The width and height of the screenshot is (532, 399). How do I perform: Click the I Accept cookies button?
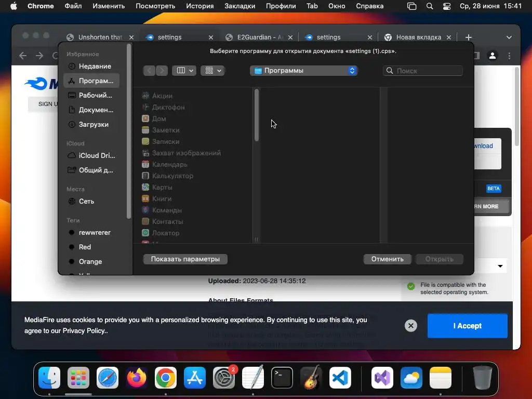[x=467, y=326]
